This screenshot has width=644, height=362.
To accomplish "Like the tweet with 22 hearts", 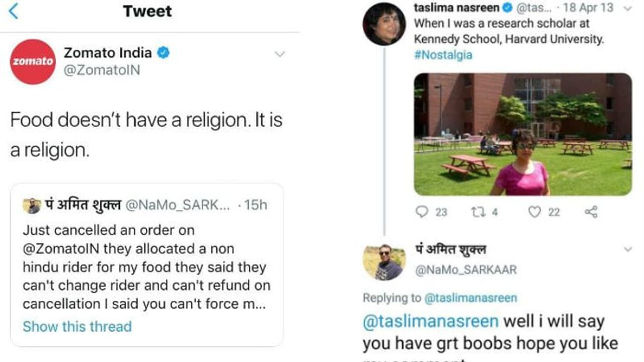I will 534,212.
